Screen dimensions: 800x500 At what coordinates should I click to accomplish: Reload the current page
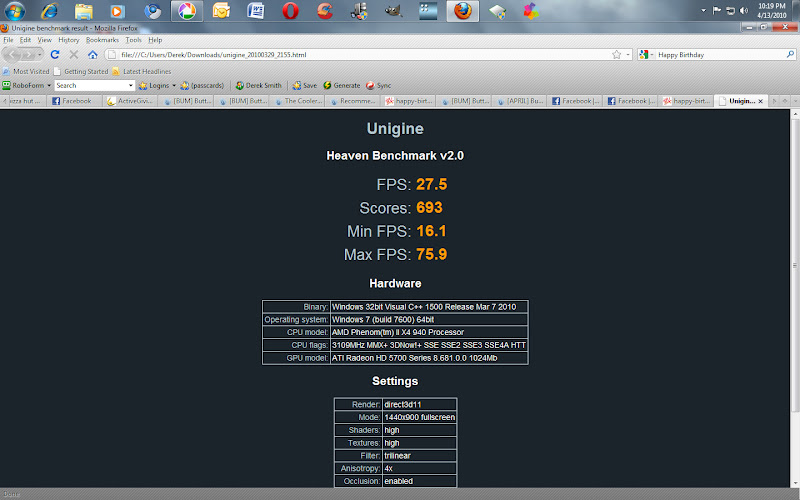coord(55,54)
